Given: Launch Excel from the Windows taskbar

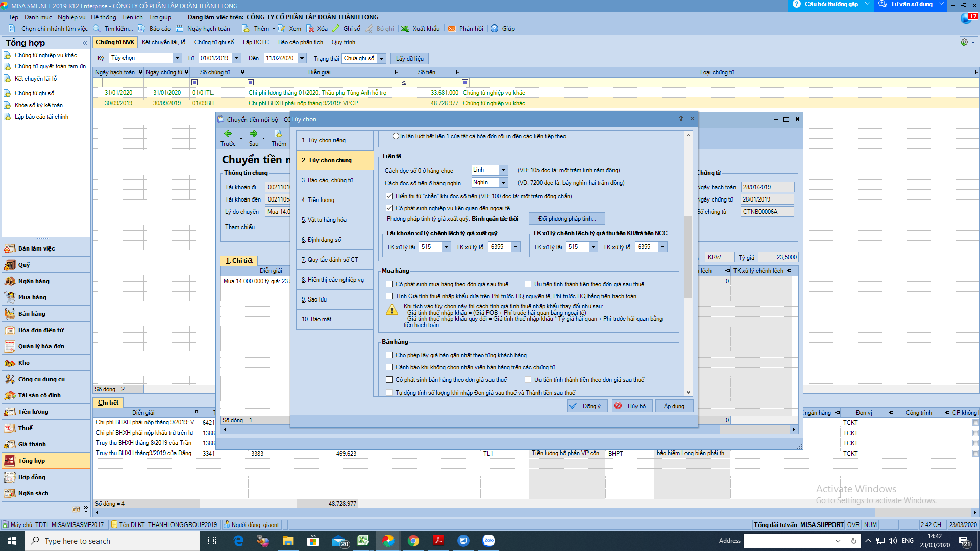Looking at the screenshot, I should coord(363,541).
